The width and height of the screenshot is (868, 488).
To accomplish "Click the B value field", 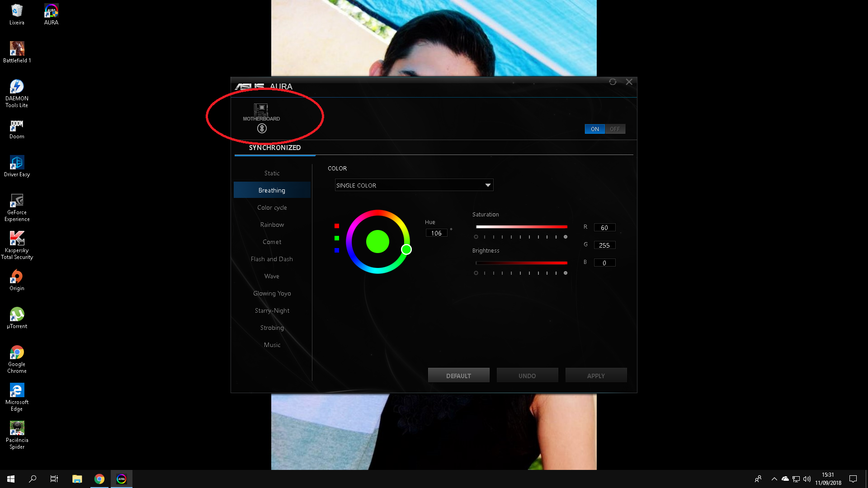I will coord(604,263).
